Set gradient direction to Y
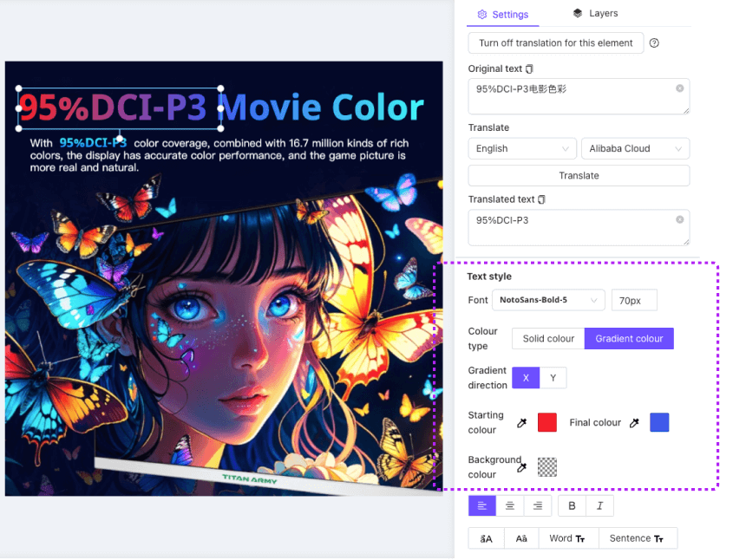The height and width of the screenshot is (560, 746). click(x=553, y=378)
